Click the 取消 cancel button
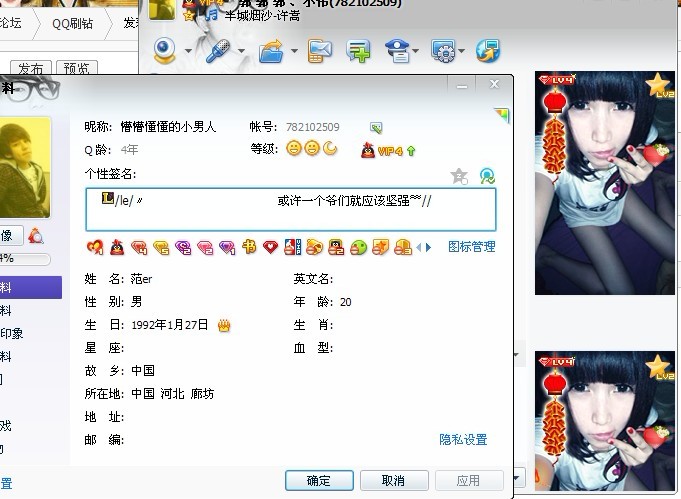This screenshot has width=681, height=499. click(394, 480)
